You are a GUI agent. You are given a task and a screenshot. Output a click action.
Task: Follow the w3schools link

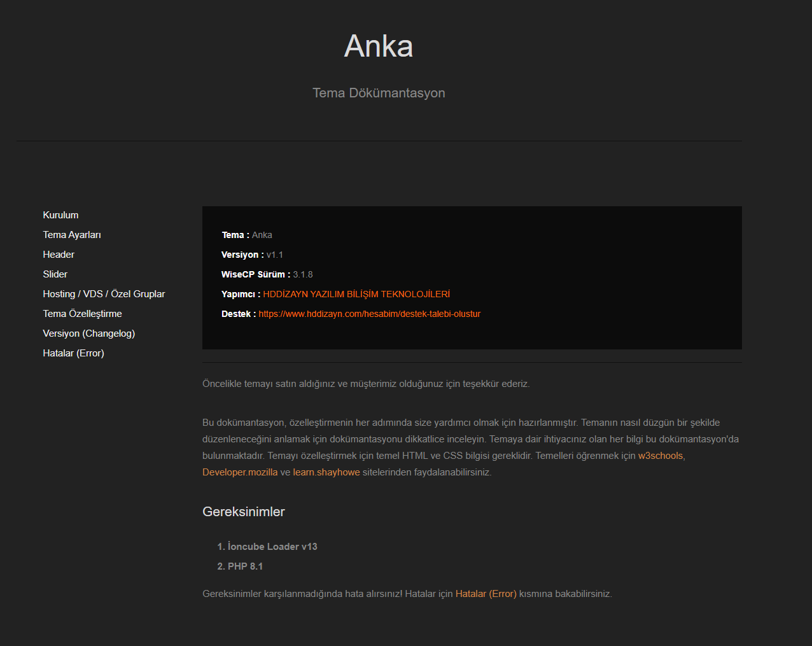point(661,456)
